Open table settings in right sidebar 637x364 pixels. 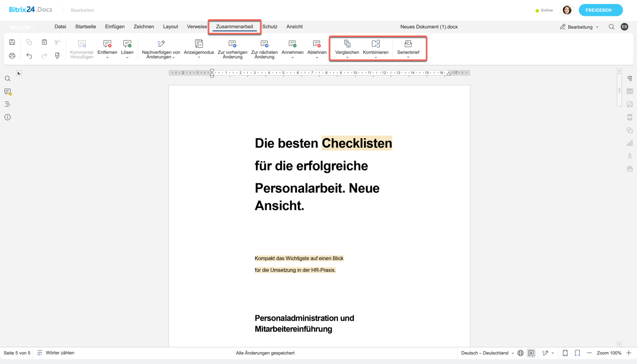630,91
